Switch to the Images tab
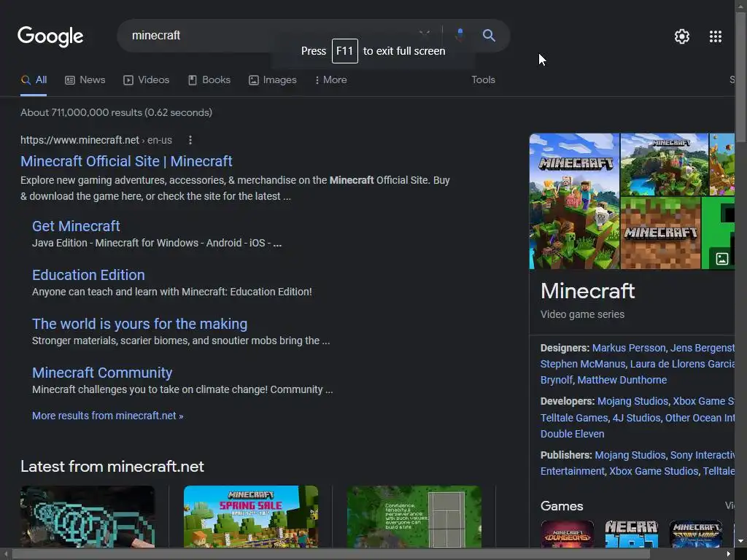This screenshot has width=747, height=560. point(273,80)
